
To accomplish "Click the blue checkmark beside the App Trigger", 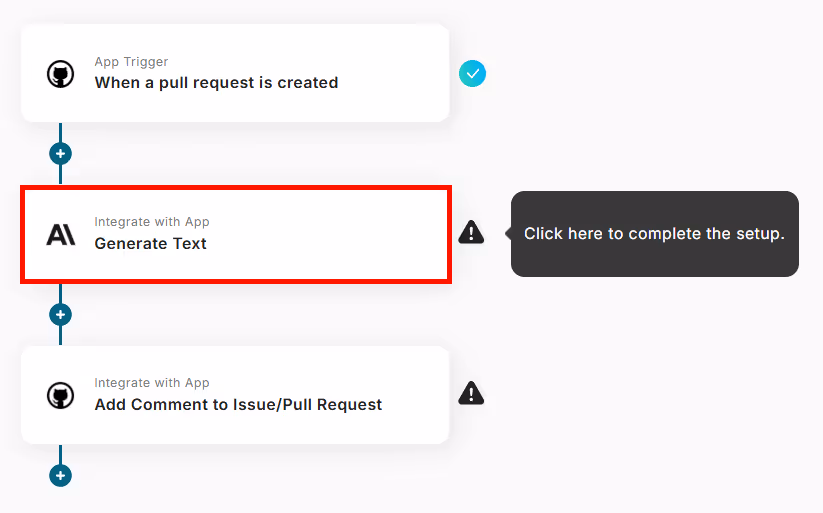I will [472, 74].
